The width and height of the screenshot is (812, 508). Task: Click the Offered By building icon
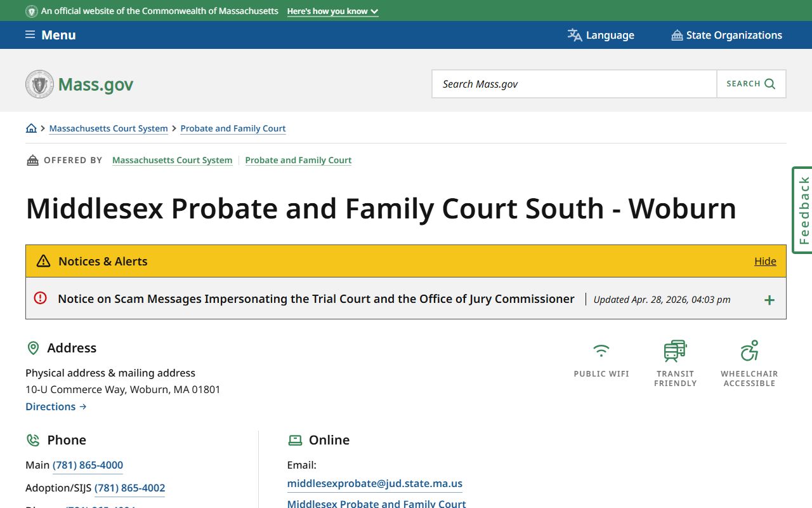[x=32, y=160]
